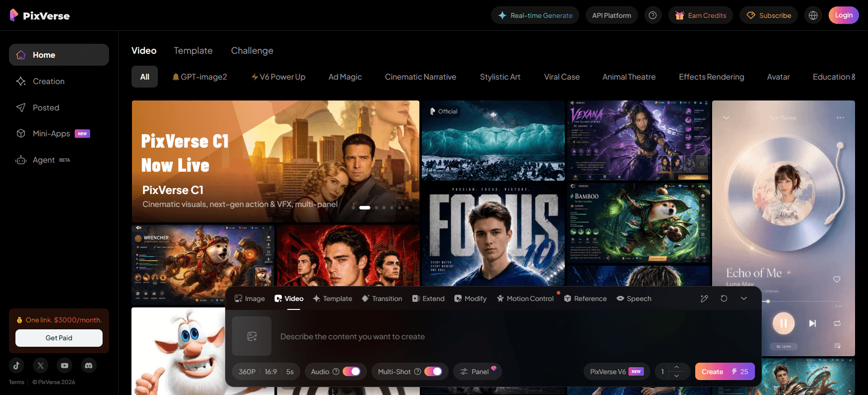Screen dimensions: 868x395
Task: Open the X (Twitter) social icon
Action: [x=41, y=365]
